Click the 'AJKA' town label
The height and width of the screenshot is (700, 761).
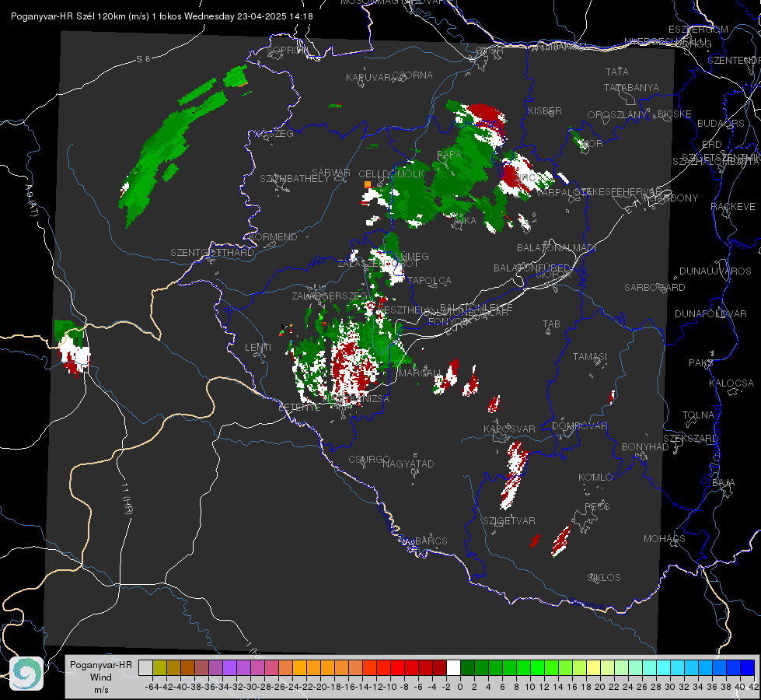point(465,221)
